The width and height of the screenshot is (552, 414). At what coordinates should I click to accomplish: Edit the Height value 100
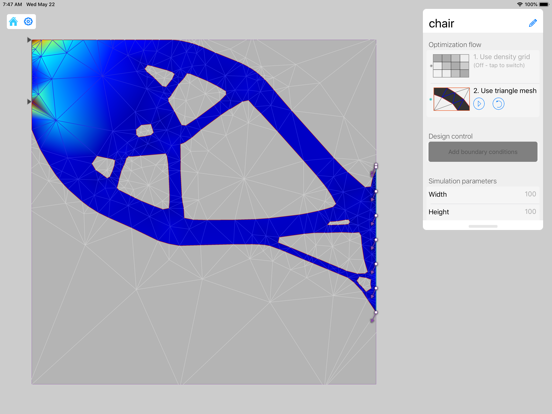[x=530, y=212]
